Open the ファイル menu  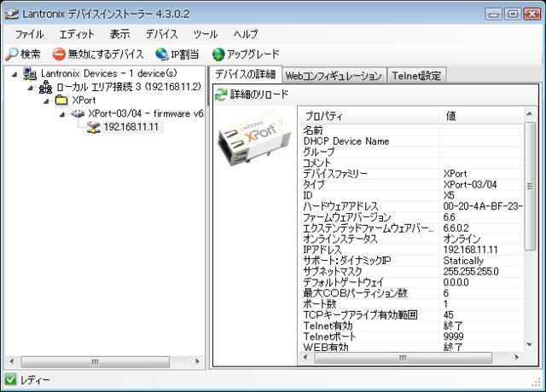click(30, 34)
